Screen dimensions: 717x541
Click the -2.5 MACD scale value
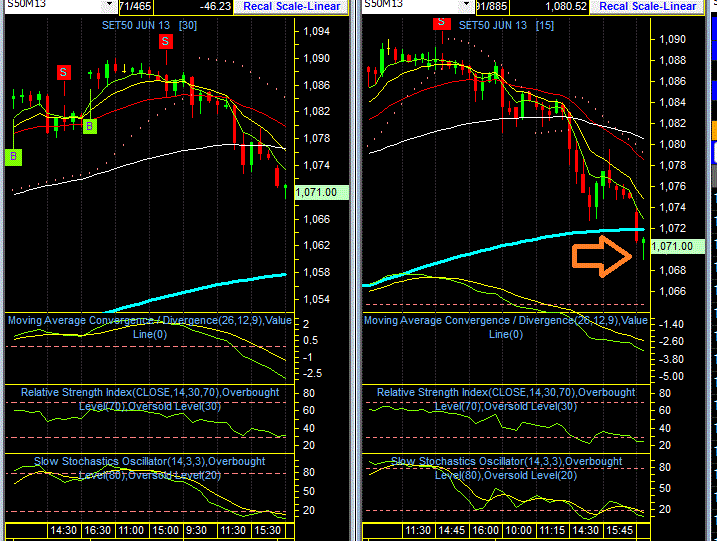(312, 374)
